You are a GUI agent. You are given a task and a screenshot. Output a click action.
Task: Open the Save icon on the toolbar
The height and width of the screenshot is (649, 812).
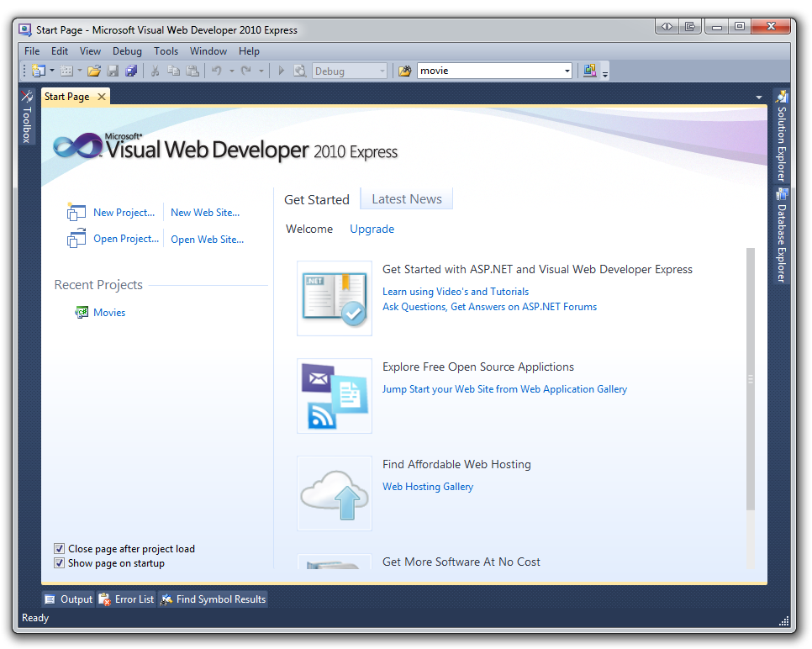coord(113,71)
